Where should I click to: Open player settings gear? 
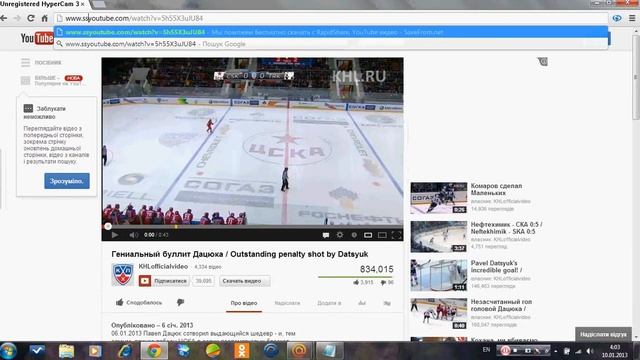pyautogui.click(x=340, y=235)
